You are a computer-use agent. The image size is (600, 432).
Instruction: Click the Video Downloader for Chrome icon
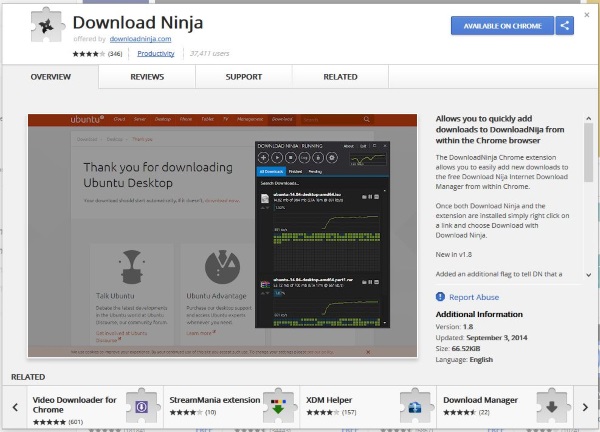143,406
